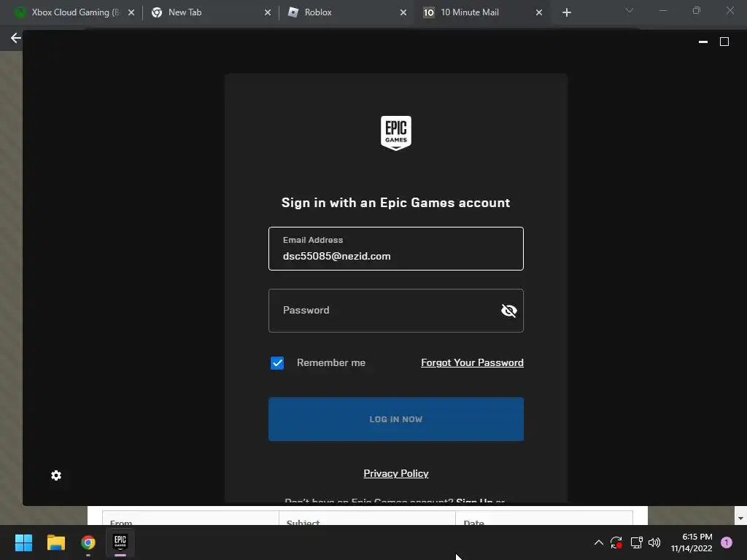Image resolution: width=747 pixels, height=560 pixels.
Task: Close the New Tab tab
Action: [x=267, y=12]
